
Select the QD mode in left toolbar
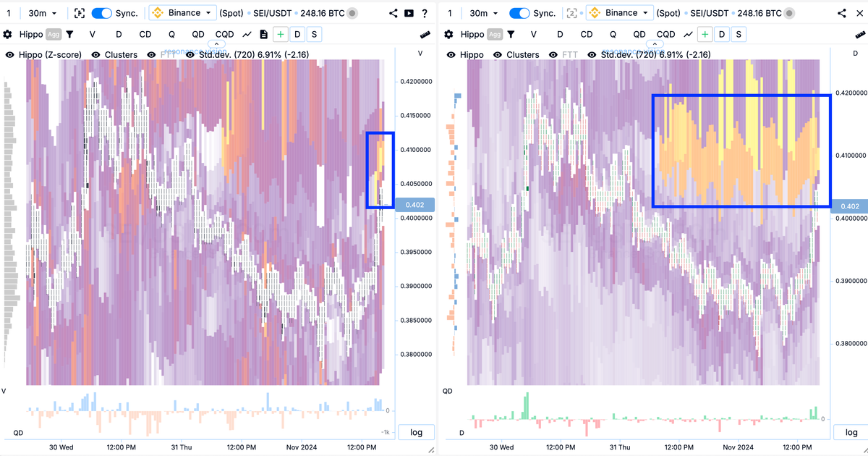198,34
